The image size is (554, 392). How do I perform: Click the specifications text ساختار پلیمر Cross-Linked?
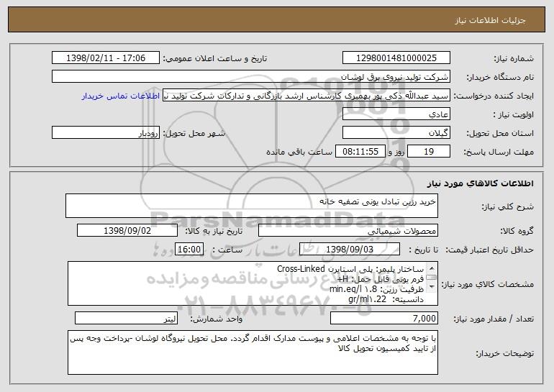(x=350, y=269)
